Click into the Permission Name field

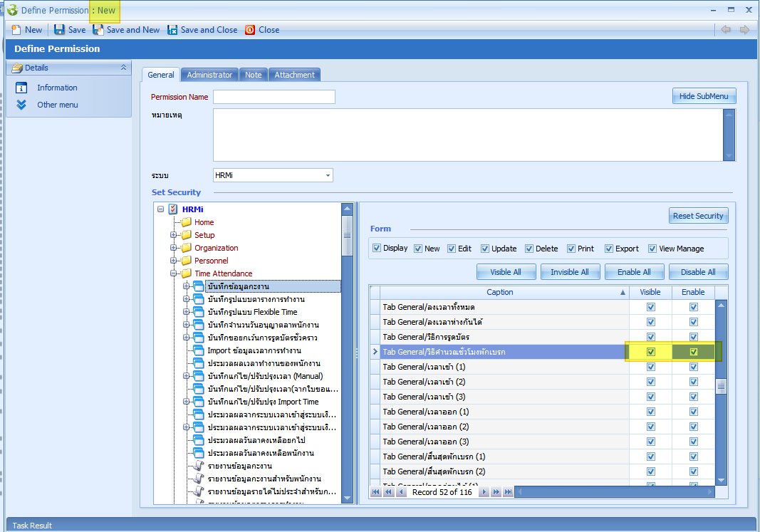click(x=274, y=97)
